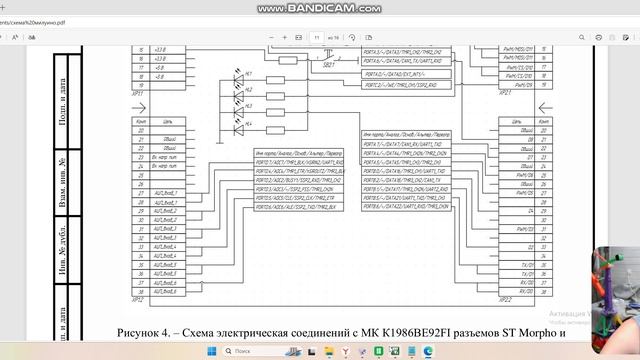The image size is (640, 360).
Task: Click the address bar PDF path
Action: tap(33, 23)
